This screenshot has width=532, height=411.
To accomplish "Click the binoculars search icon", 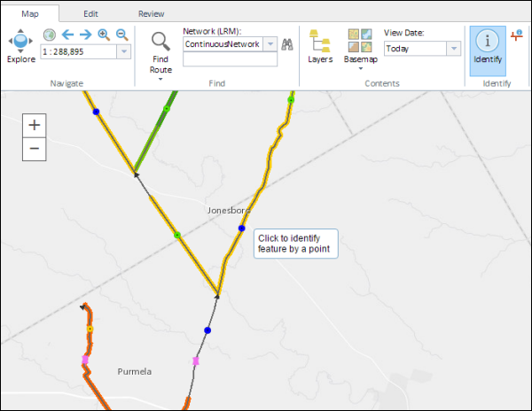I will tap(287, 44).
